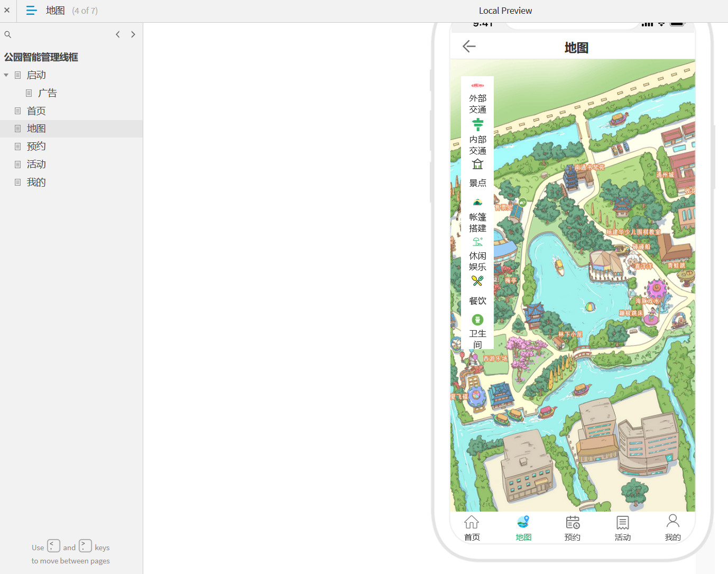Click the 西游乐场 map label
Viewport: 728px width, 574px height.
tap(495, 358)
